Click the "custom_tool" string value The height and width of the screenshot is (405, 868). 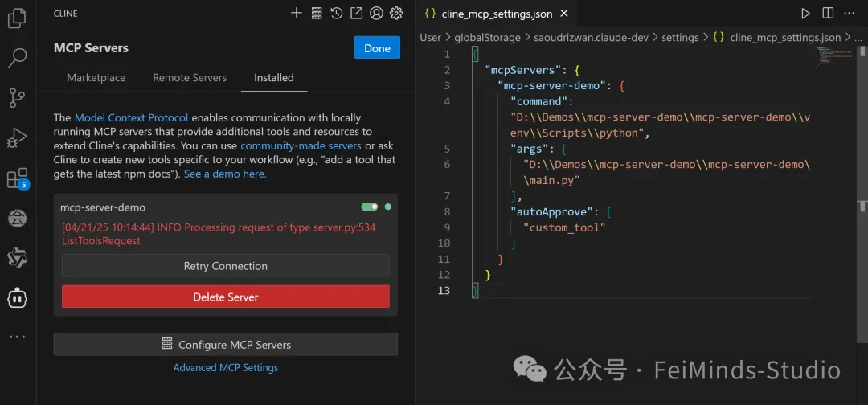tap(565, 227)
